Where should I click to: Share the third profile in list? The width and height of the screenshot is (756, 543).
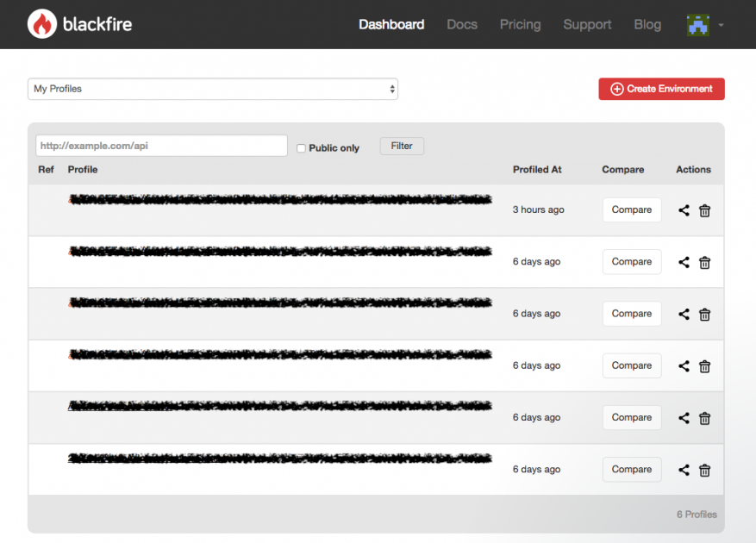684,315
